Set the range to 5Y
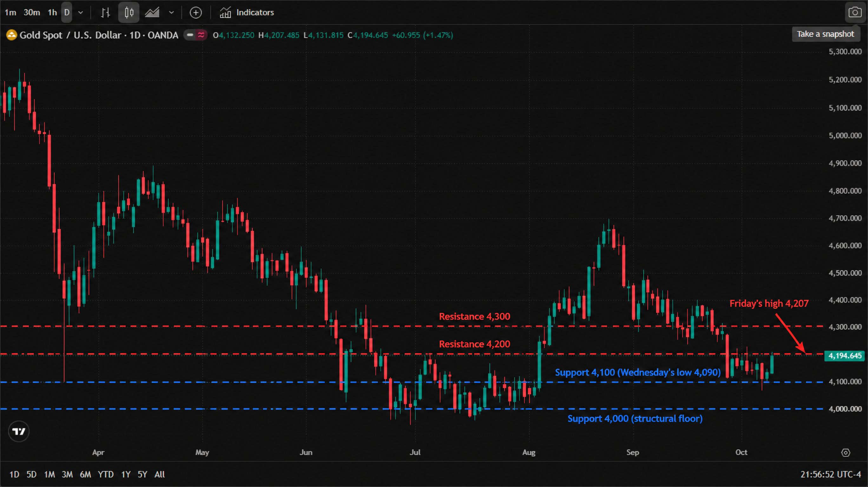The width and height of the screenshot is (868, 487). (x=142, y=475)
